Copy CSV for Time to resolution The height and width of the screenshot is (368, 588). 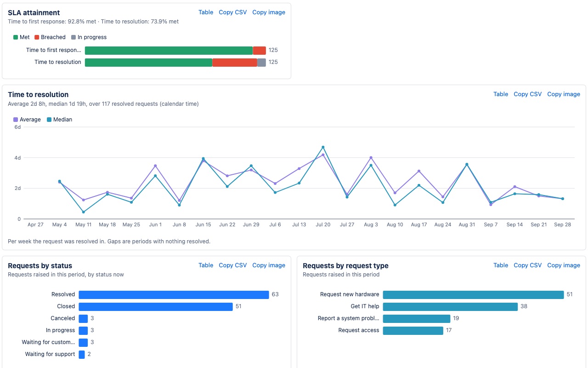point(528,94)
